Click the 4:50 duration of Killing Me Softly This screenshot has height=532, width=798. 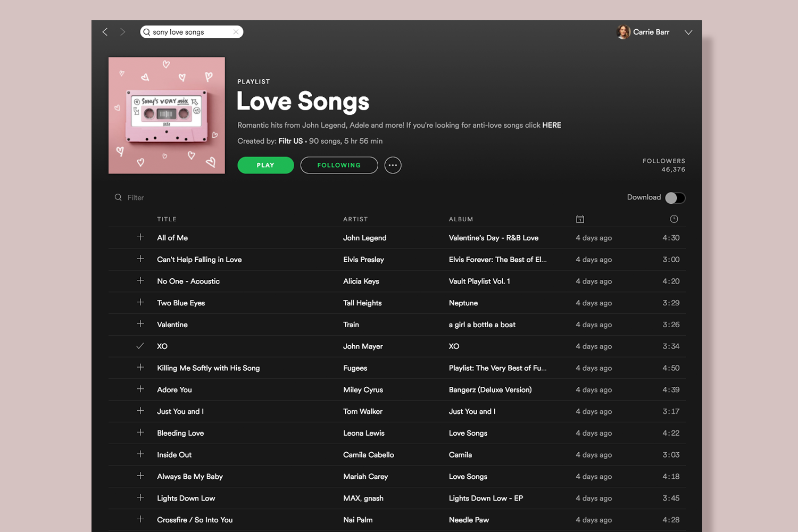point(671,368)
